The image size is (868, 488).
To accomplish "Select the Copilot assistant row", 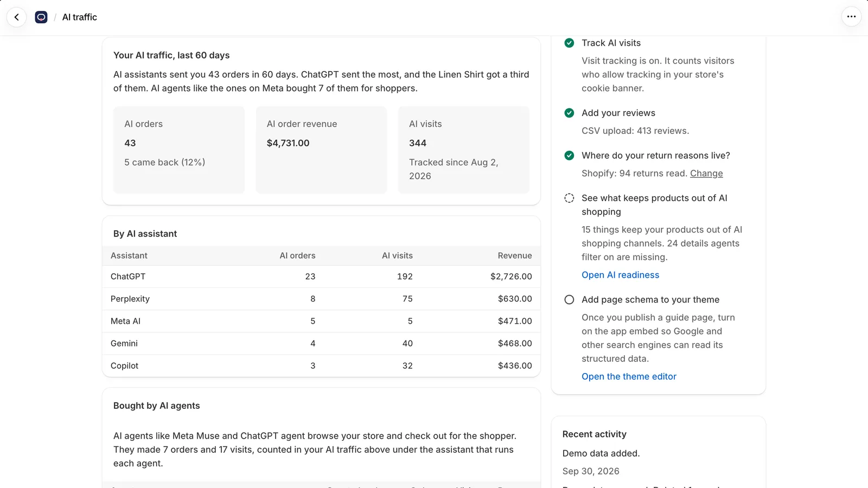I will [x=321, y=365].
